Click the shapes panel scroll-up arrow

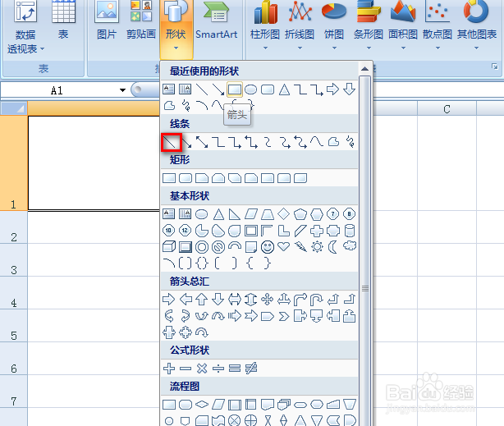coord(364,69)
